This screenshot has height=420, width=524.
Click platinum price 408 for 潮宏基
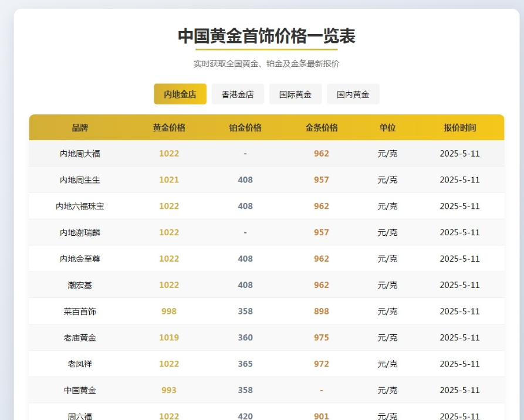pos(245,285)
